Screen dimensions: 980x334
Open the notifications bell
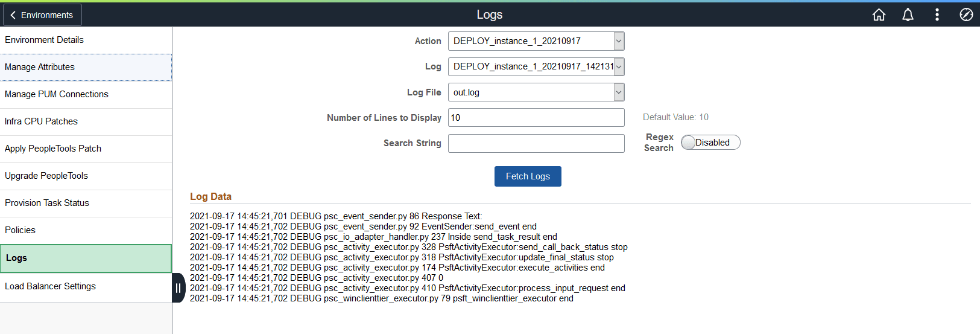pyautogui.click(x=908, y=14)
